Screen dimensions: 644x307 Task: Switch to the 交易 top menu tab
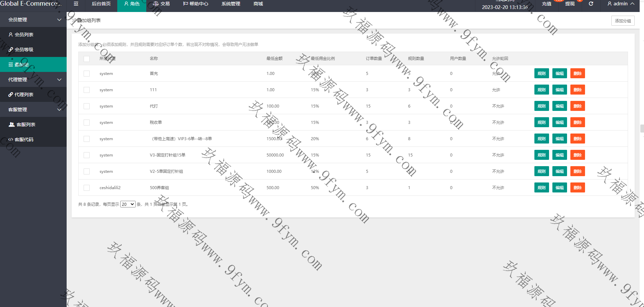[x=162, y=4]
